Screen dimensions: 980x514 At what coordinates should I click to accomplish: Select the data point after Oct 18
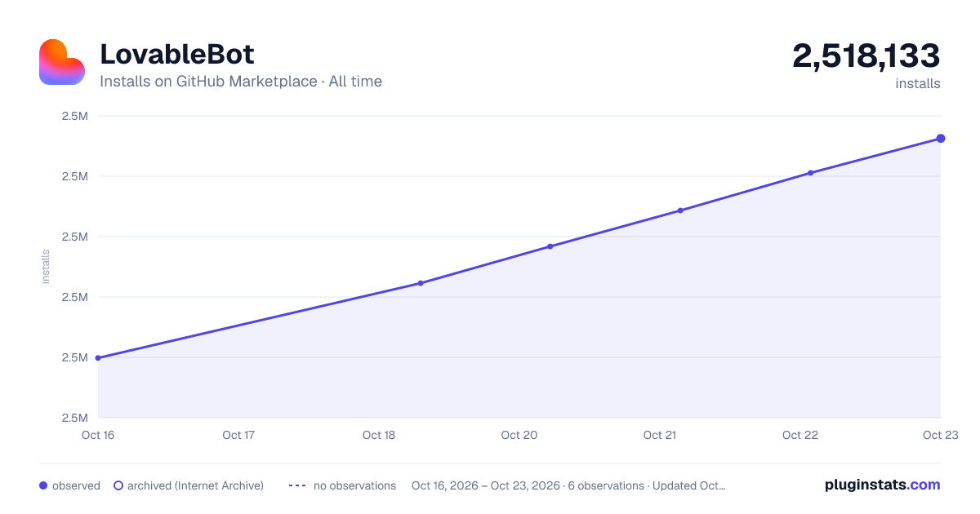(421, 283)
